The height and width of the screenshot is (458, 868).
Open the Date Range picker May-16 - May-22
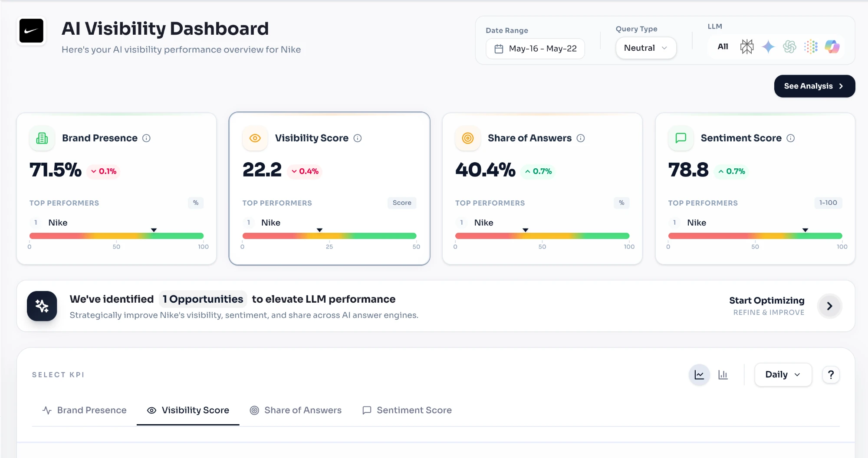[x=535, y=49]
